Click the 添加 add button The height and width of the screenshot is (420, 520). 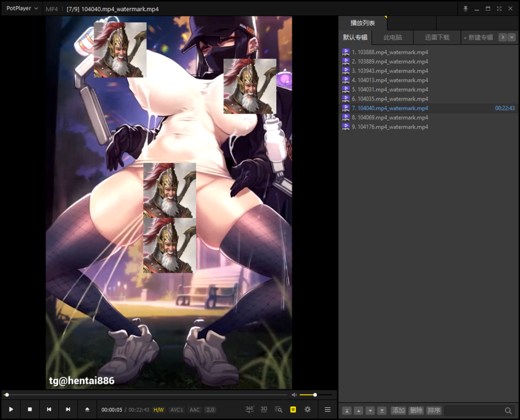(398, 410)
